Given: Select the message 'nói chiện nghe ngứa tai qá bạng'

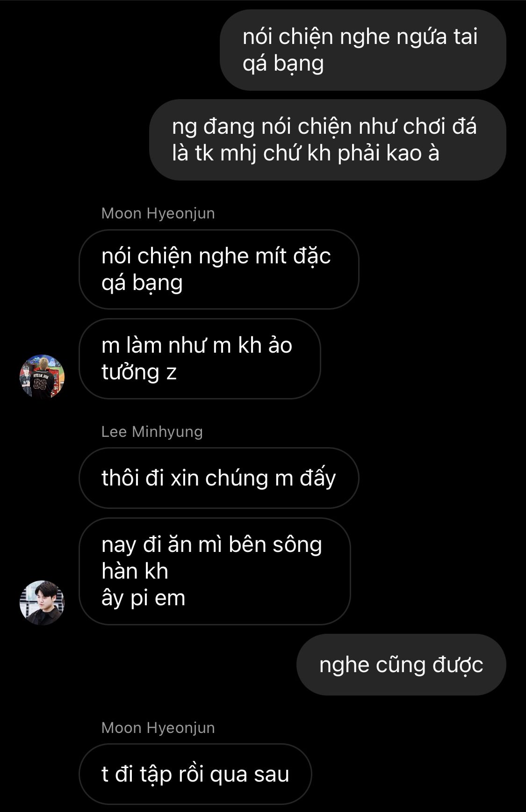Looking at the screenshot, I should [363, 50].
